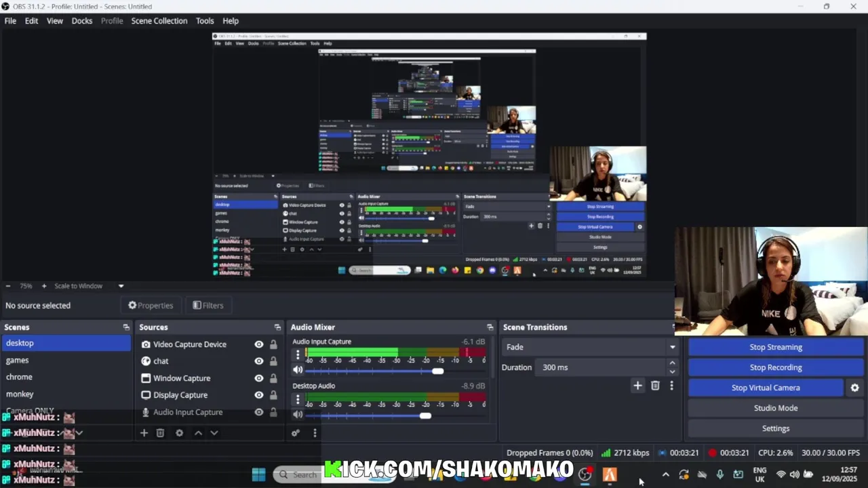Image resolution: width=868 pixels, height=488 pixels.
Task: Add a transition with plus icon
Action: [637, 386]
